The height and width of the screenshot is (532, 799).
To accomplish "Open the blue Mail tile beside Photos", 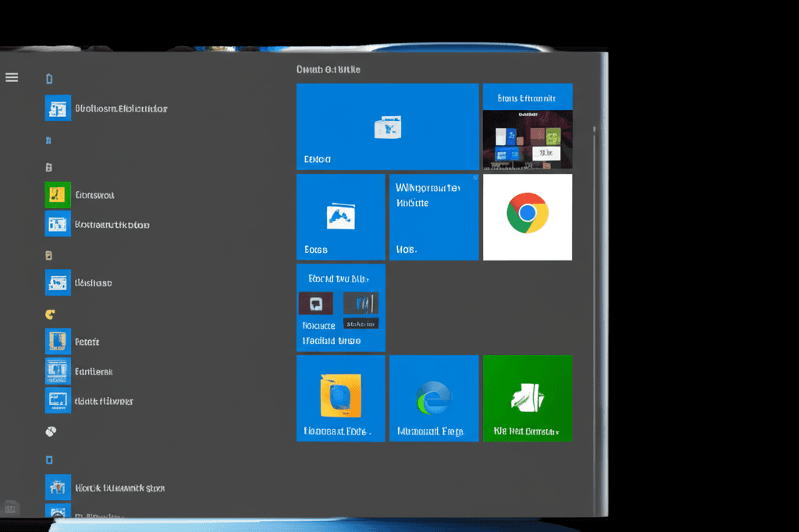I will point(434,217).
